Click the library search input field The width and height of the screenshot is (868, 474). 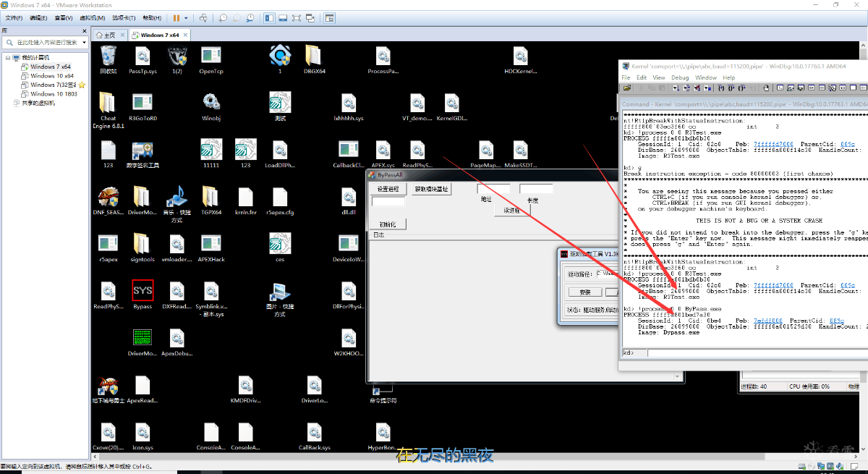[43, 43]
